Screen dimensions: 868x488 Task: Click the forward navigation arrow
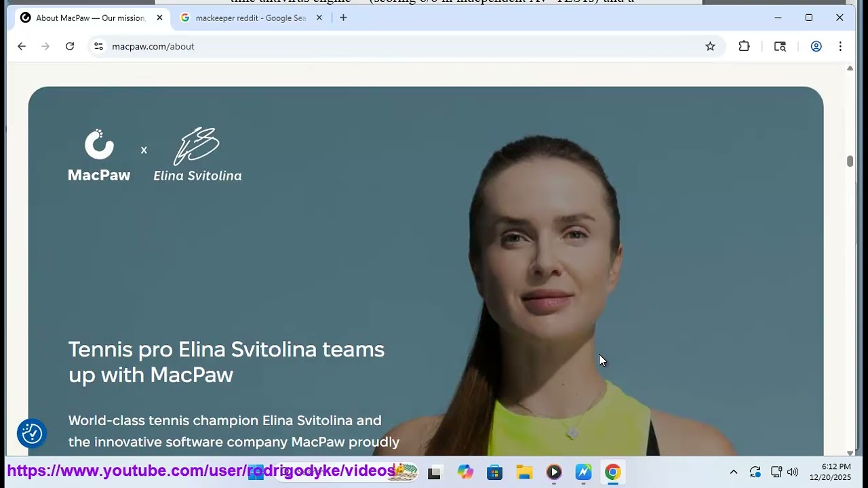tap(45, 46)
